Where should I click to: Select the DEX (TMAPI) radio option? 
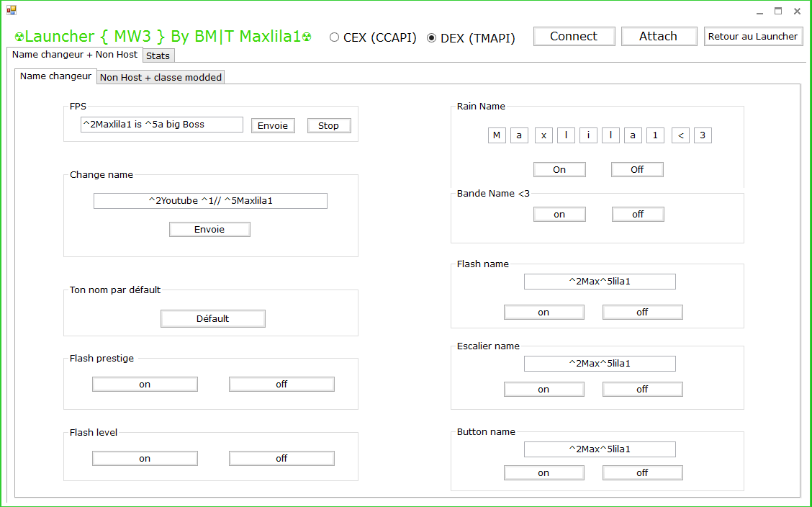(x=471, y=38)
